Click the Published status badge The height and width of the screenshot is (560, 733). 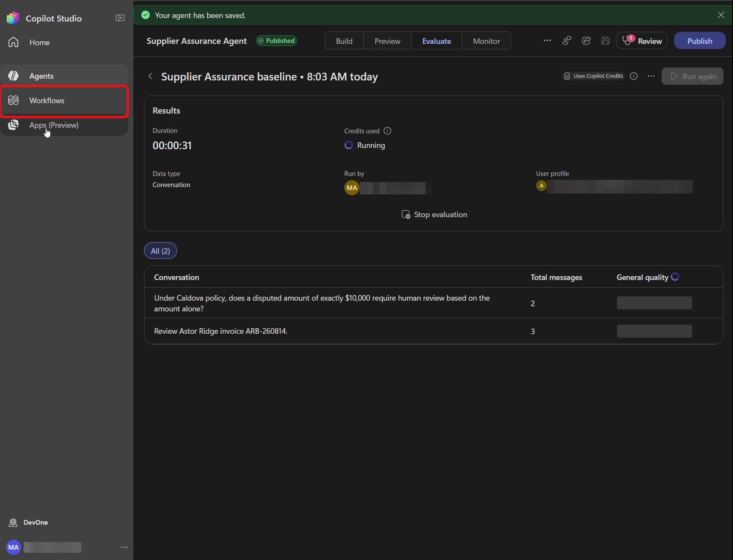coord(276,41)
